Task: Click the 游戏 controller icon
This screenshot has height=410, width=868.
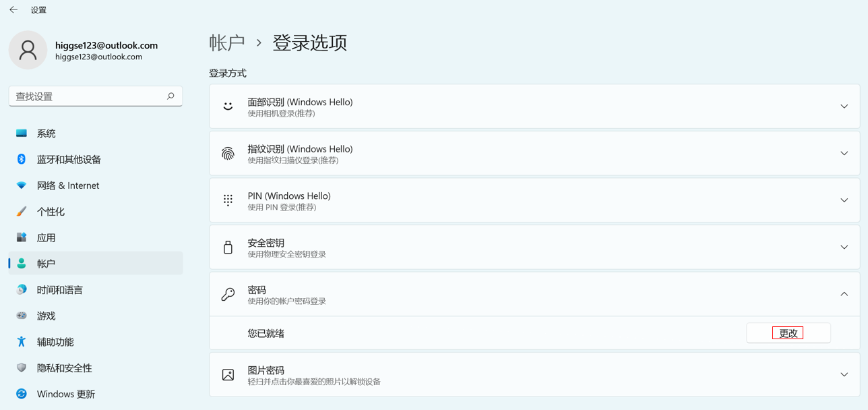Action: (x=22, y=316)
